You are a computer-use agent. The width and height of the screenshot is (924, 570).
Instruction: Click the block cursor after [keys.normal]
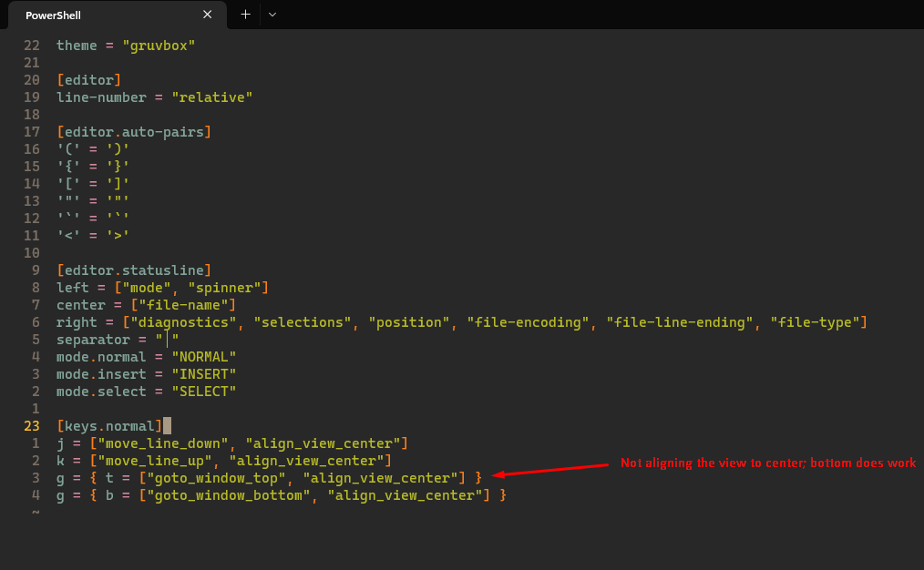click(168, 425)
